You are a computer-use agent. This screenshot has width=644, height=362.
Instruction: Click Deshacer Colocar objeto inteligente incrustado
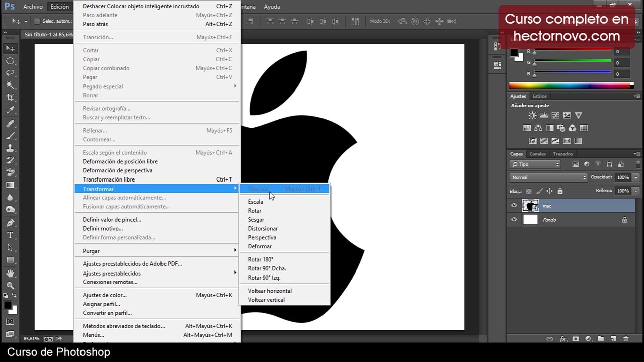tap(158, 6)
